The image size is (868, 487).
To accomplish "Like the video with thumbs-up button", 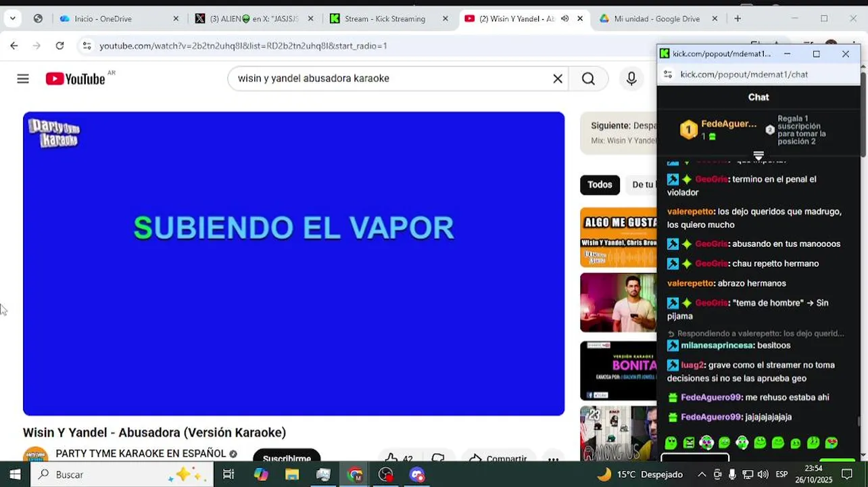I will click(399, 458).
